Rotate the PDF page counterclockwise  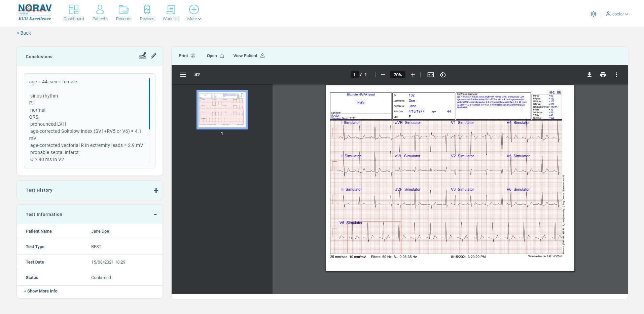(x=443, y=75)
